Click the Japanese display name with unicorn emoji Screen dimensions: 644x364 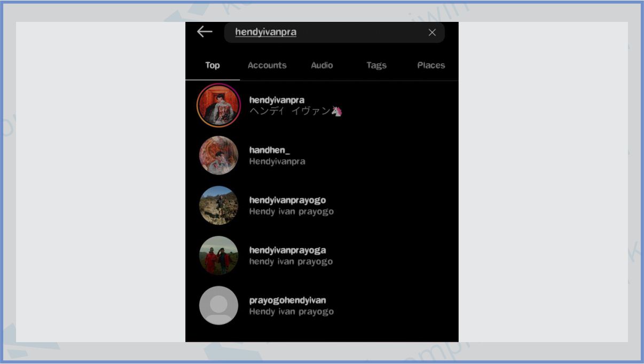coord(295,112)
